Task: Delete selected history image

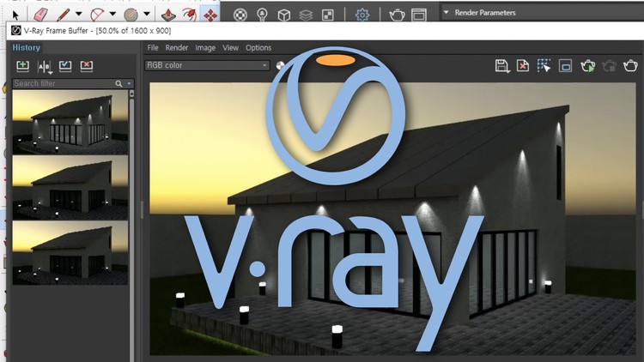Action: [x=86, y=66]
